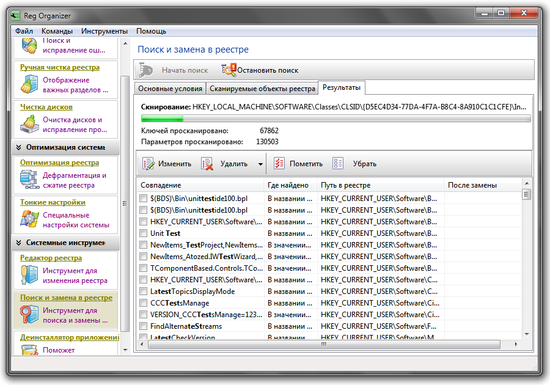
Task: Open Редактор реестра link
Action: pyautogui.click(x=51, y=258)
